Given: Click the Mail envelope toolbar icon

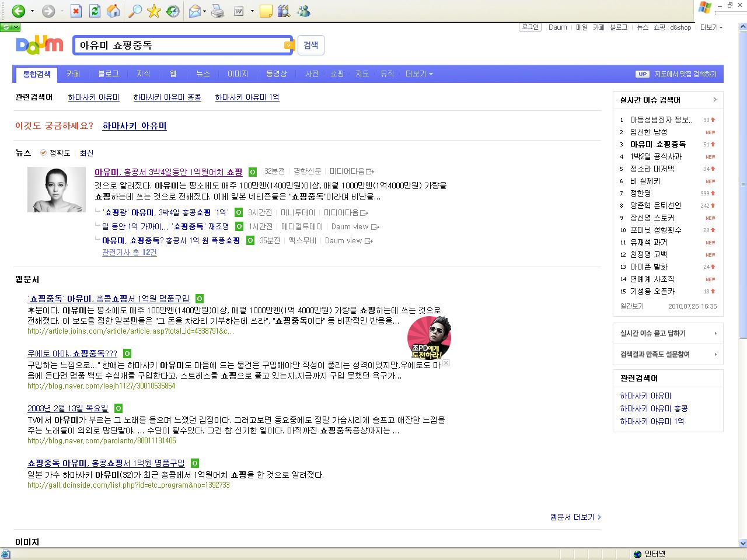Looking at the screenshot, I should 195,11.
